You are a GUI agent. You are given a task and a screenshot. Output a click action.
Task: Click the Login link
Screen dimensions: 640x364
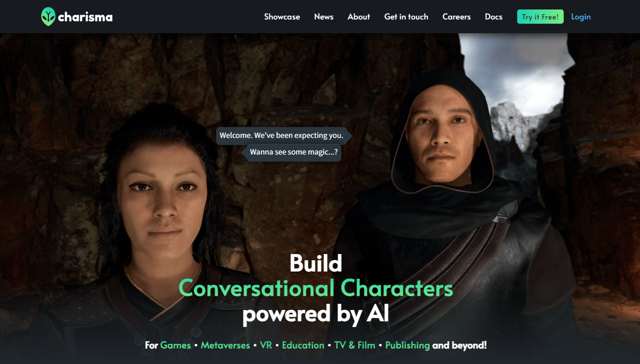point(581,17)
